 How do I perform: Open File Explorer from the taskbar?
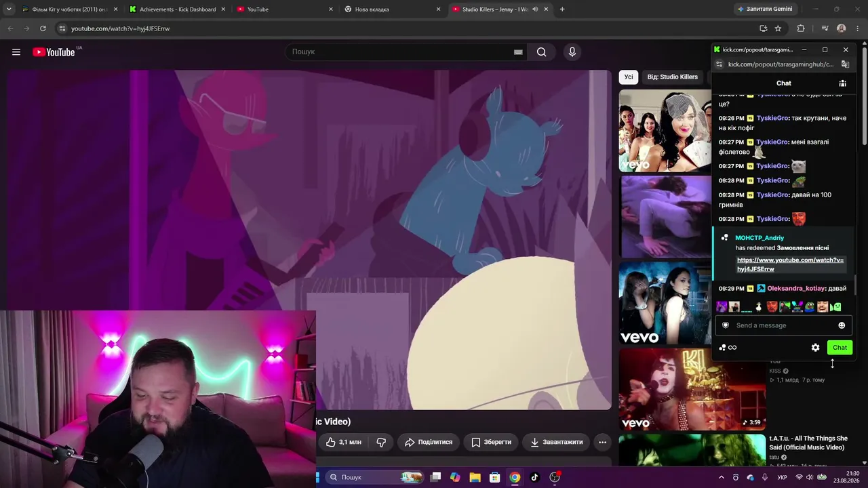click(x=475, y=477)
